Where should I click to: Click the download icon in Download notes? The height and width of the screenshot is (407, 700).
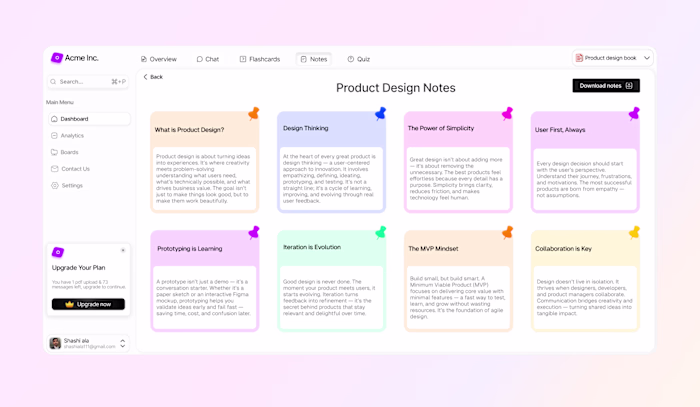pyautogui.click(x=629, y=86)
